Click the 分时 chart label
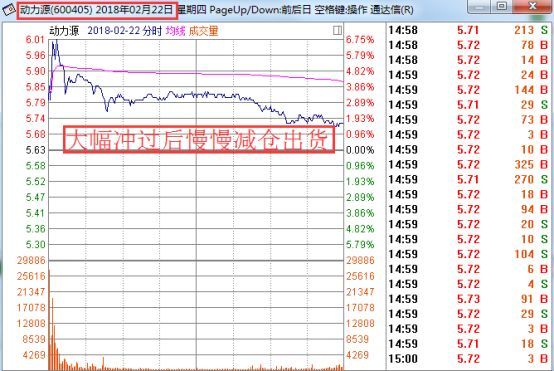Viewport: 554px width, 371px height. (x=152, y=31)
